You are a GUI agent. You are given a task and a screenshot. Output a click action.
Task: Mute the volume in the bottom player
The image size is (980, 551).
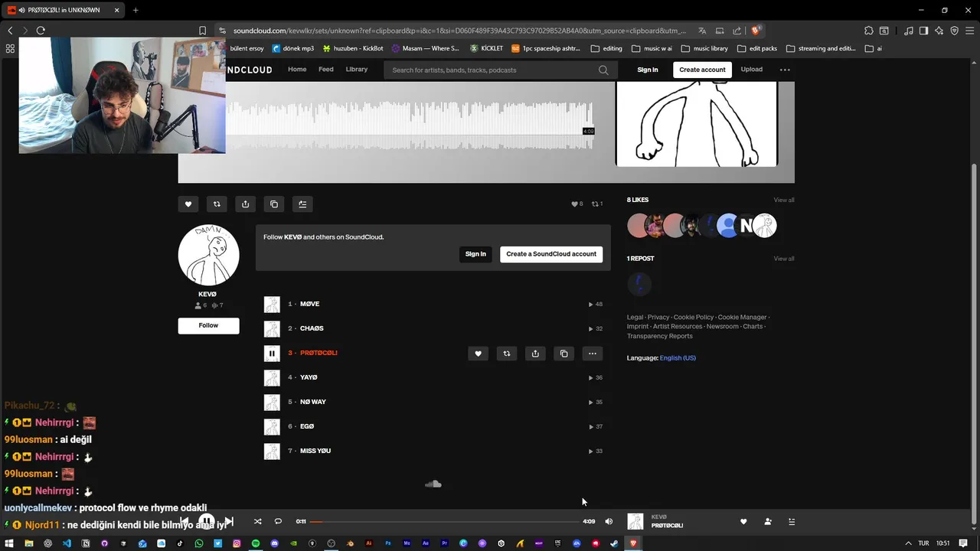click(x=609, y=522)
